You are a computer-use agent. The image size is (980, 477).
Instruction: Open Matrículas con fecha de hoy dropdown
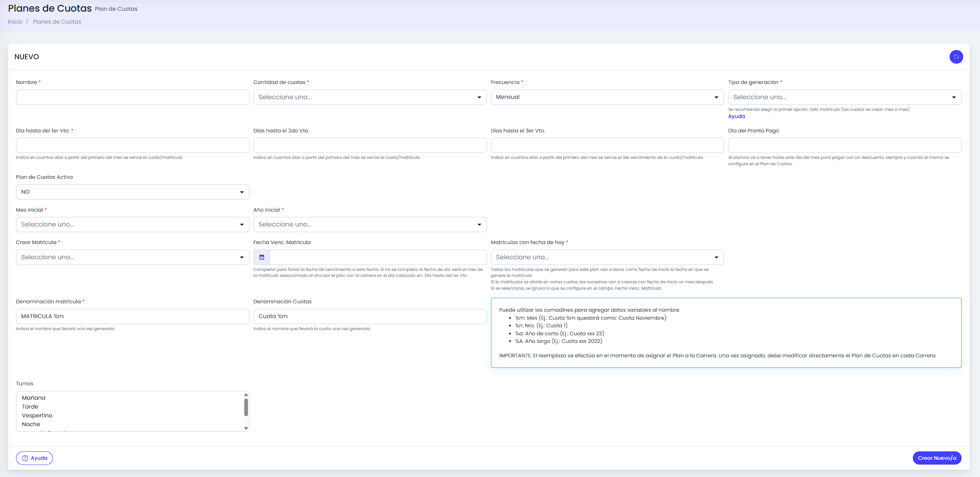point(607,257)
